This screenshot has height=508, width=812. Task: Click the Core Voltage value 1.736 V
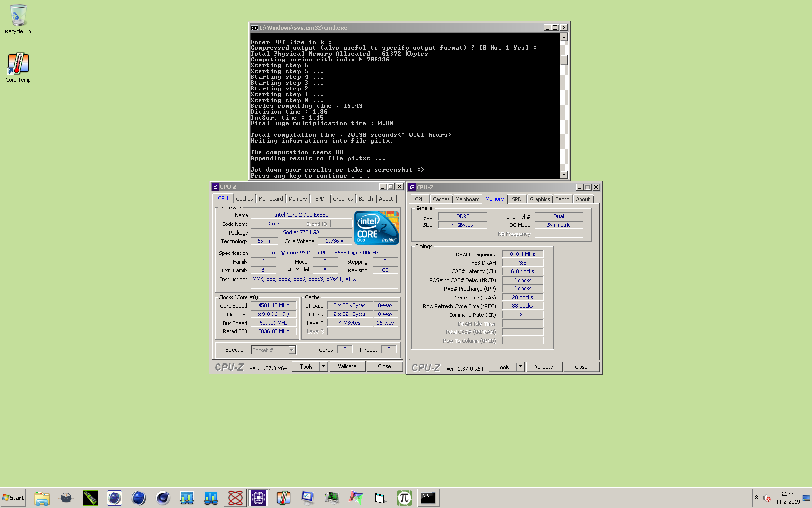click(334, 241)
